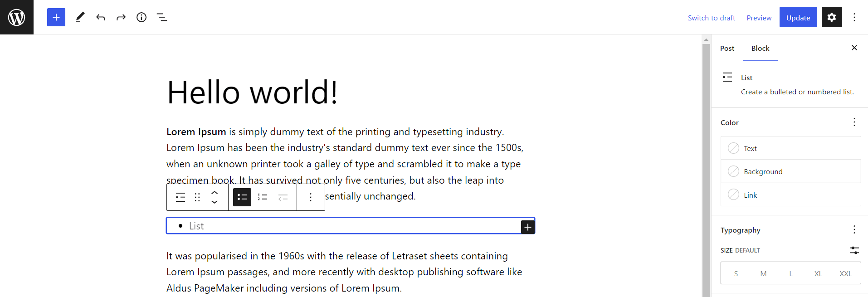Viewport: 868px width, 297px height.
Task: Click the Update button
Action: coord(798,17)
